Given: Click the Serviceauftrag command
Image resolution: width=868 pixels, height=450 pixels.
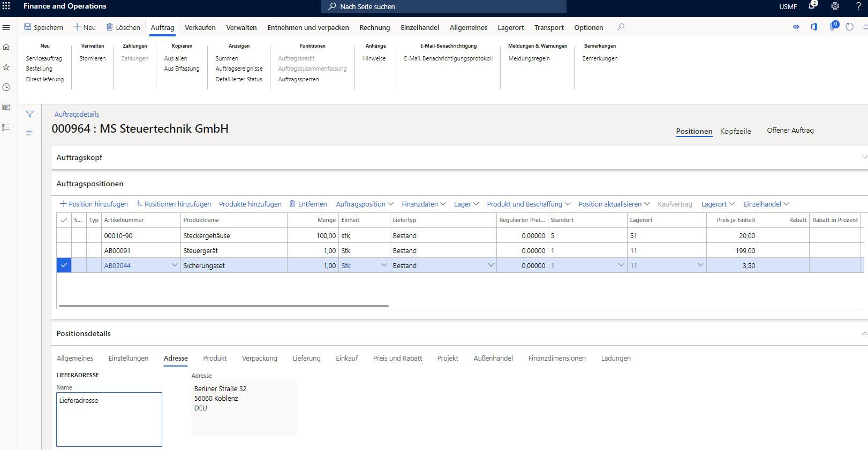Looking at the screenshot, I should (44, 58).
